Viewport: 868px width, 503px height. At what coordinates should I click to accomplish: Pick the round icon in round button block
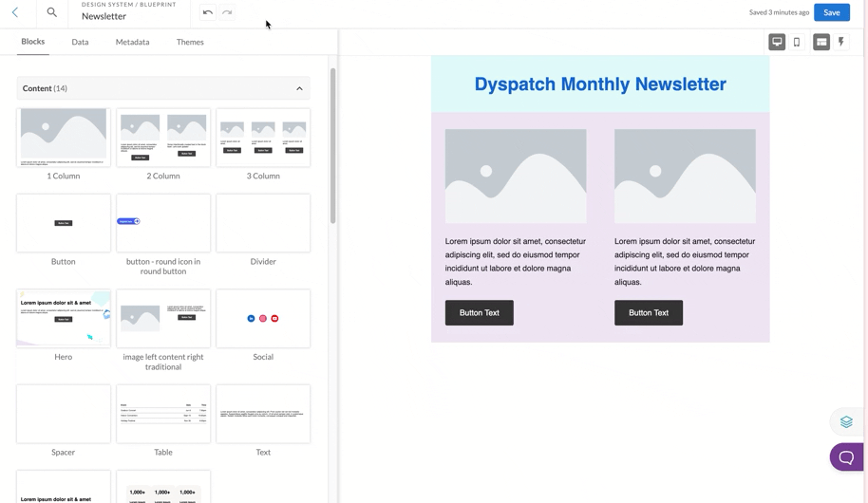coord(163,223)
